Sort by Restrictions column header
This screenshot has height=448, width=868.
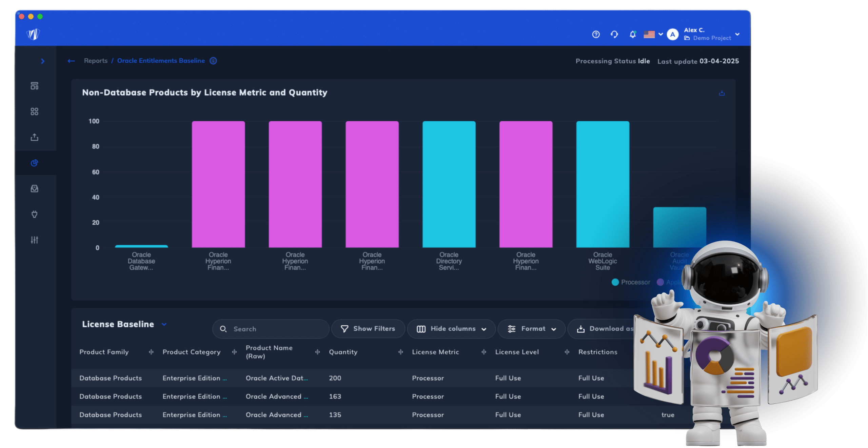(x=597, y=352)
